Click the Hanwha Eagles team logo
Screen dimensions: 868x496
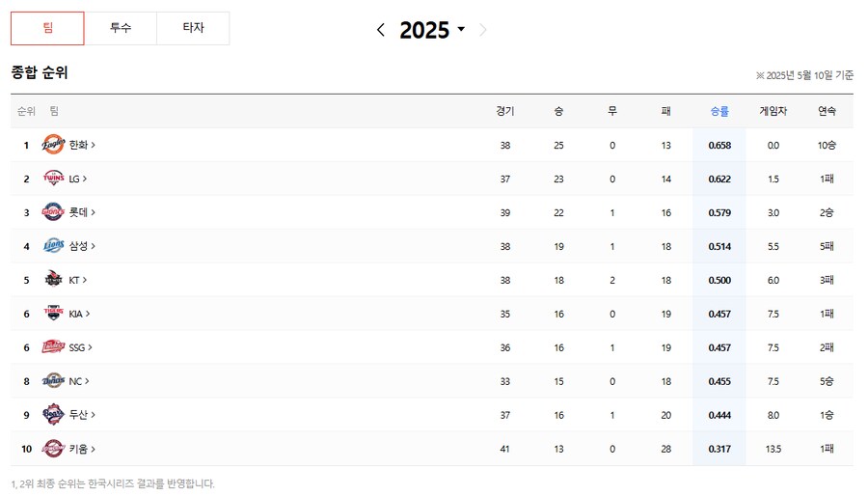(53, 145)
